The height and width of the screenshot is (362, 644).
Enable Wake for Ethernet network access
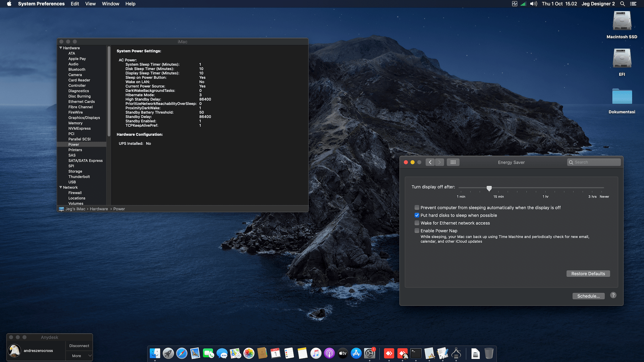417,223
